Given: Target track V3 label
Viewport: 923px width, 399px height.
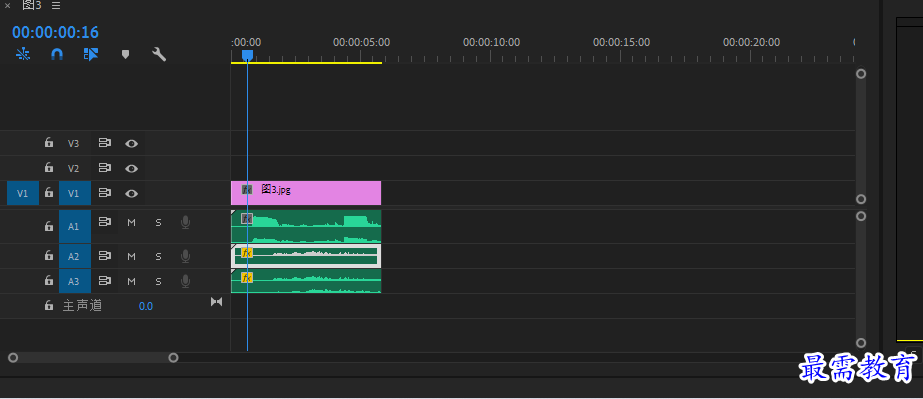Looking at the screenshot, I should [x=74, y=143].
